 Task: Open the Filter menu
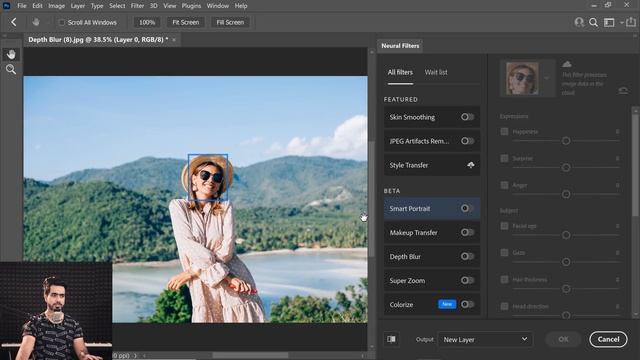click(x=137, y=6)
